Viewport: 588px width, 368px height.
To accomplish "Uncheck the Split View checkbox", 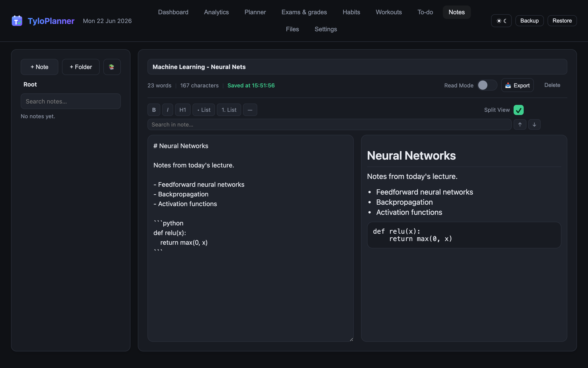I will (518, 110).
